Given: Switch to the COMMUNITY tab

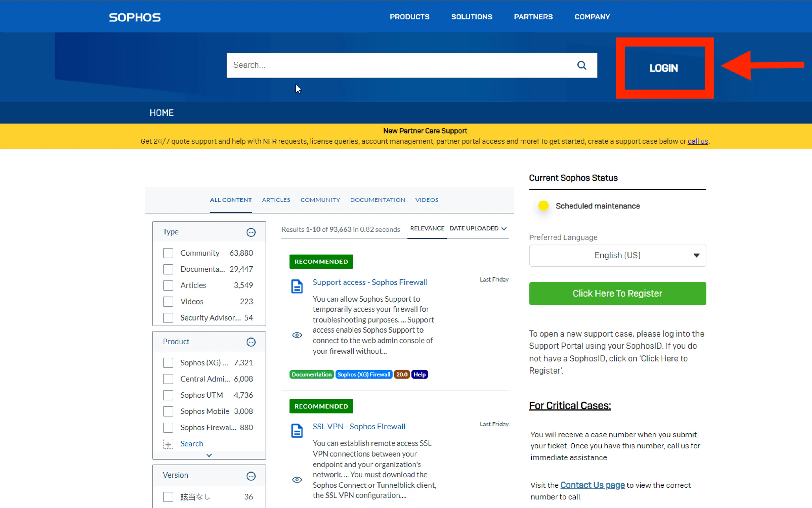Looking at the screenshot, I should pos(320,200).
